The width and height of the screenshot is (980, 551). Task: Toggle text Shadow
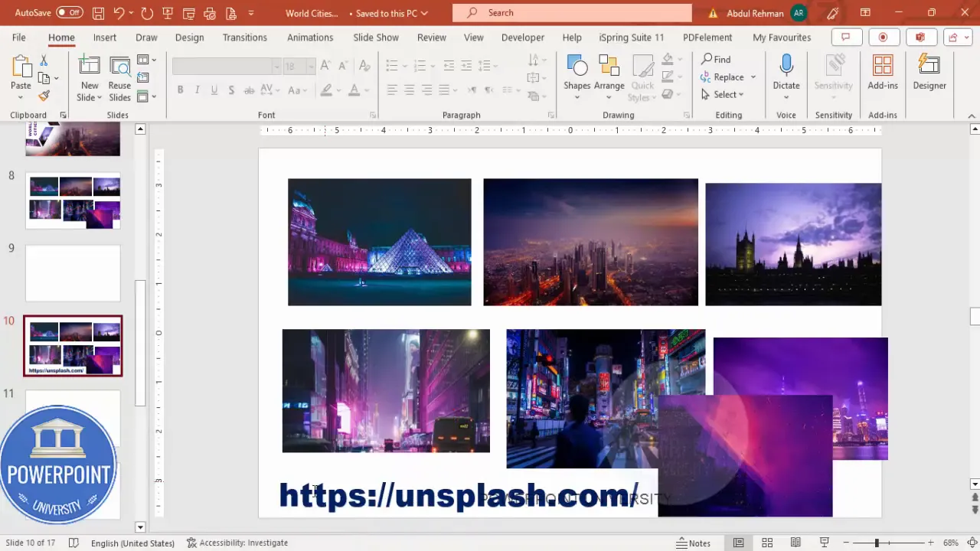[x=231, y=90]
